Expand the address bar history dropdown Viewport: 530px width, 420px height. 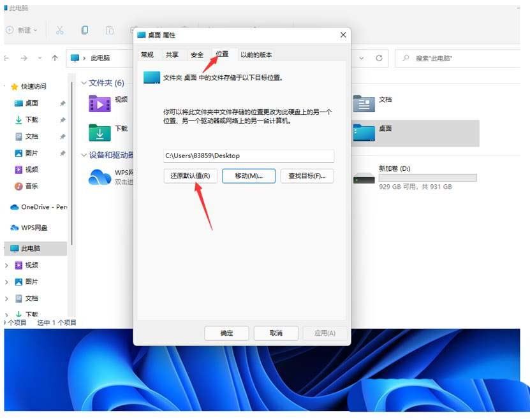coord(362,58)
